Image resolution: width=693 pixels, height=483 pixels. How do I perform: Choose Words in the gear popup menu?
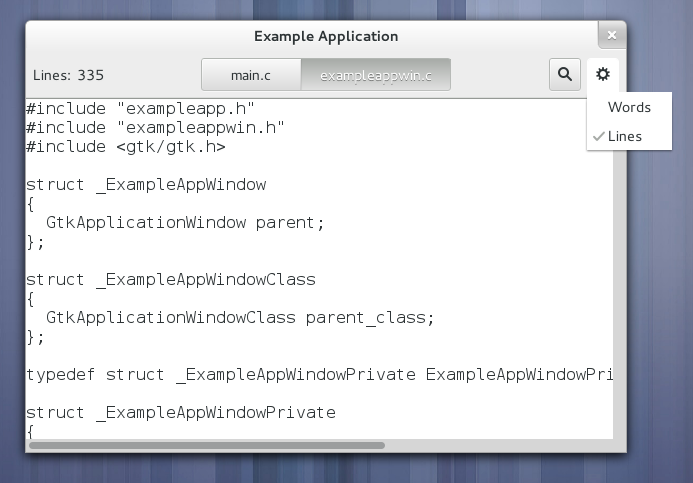click(629, 107)
